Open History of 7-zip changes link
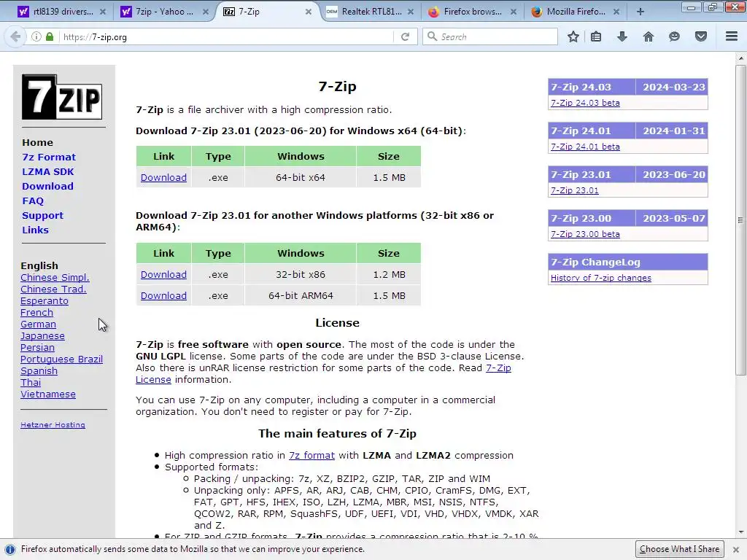Viewport: 747px width, 560px height. 601,278
